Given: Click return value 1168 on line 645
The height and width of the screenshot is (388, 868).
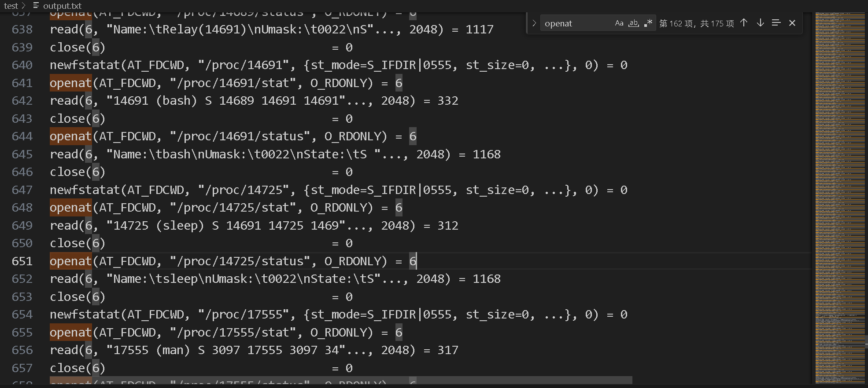Looking at the screenshot, I should coord(487,154).
